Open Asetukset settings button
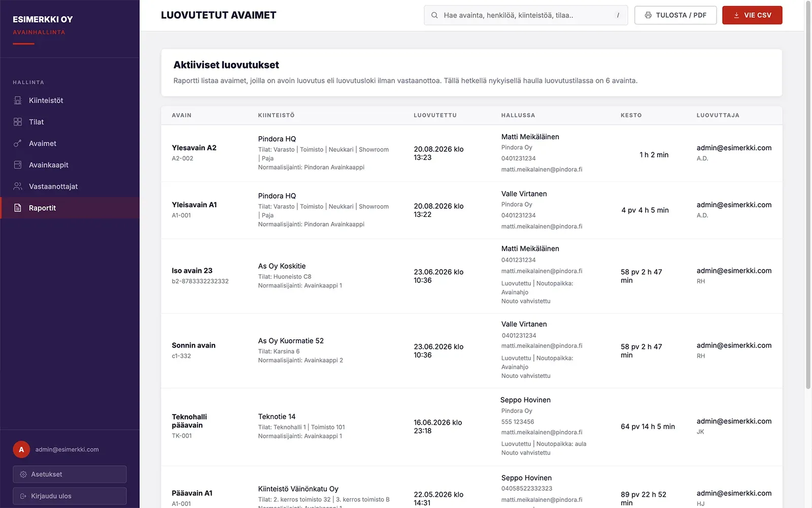The width and height of the screenshot is (812, 508). tap(70, 474)
